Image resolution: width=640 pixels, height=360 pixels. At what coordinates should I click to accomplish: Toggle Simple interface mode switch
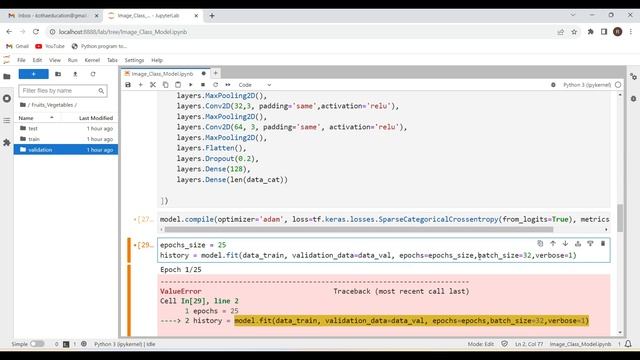[x=37, y=344]
